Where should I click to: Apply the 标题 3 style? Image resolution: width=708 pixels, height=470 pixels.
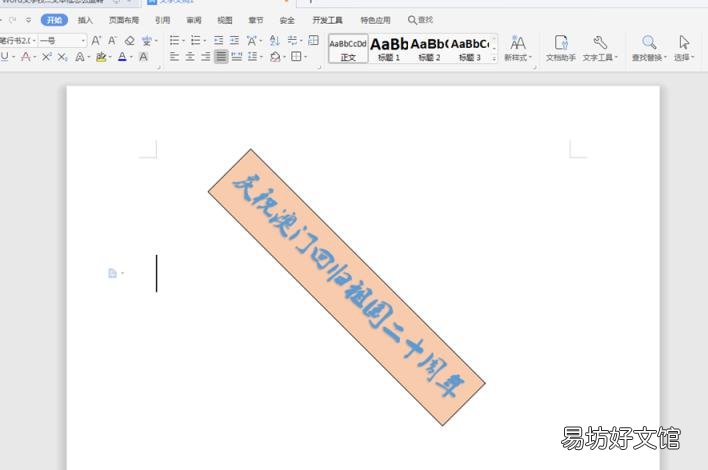click(470, 48)
